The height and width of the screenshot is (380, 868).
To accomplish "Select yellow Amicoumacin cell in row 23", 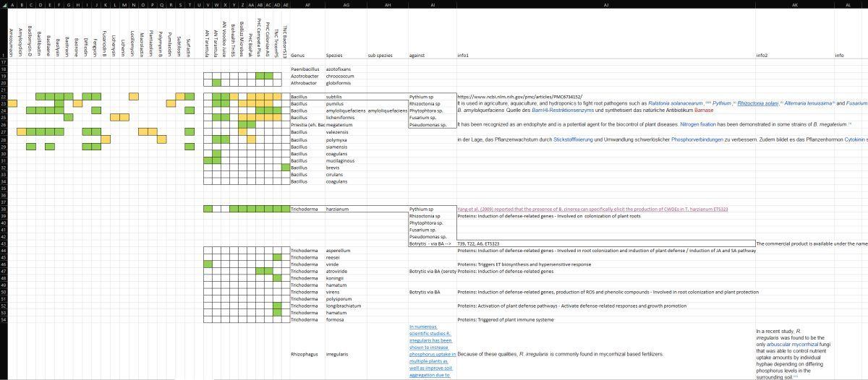I will click(x=11, y=103).
